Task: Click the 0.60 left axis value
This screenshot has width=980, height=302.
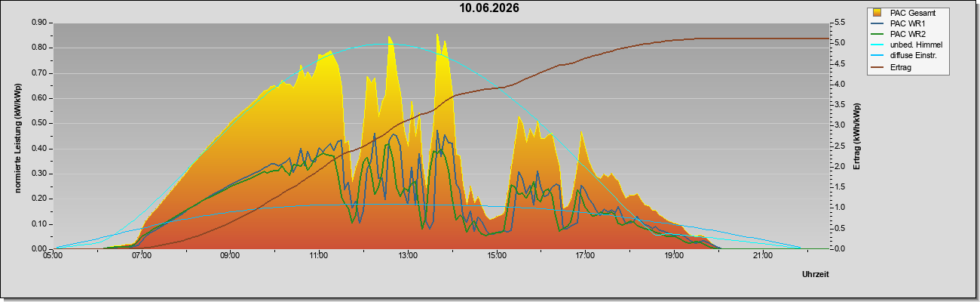Action: pyautogui.click(x=40, y=98)
